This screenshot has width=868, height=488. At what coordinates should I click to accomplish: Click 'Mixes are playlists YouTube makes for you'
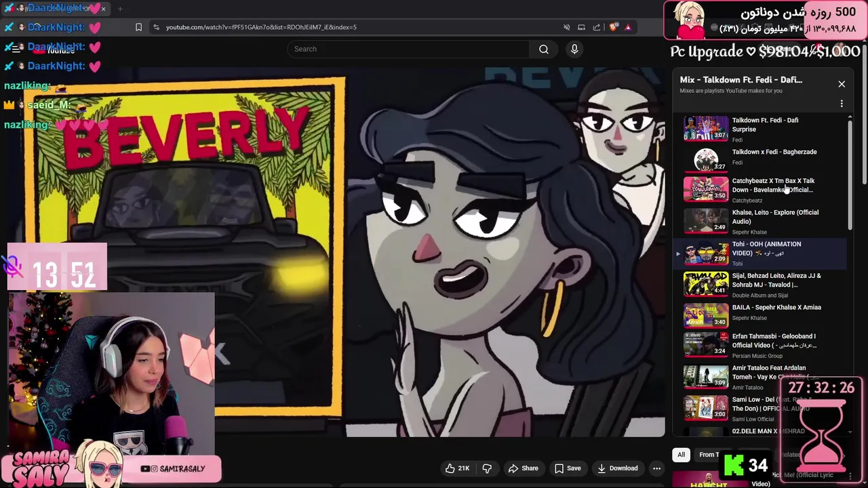point(731,91)
